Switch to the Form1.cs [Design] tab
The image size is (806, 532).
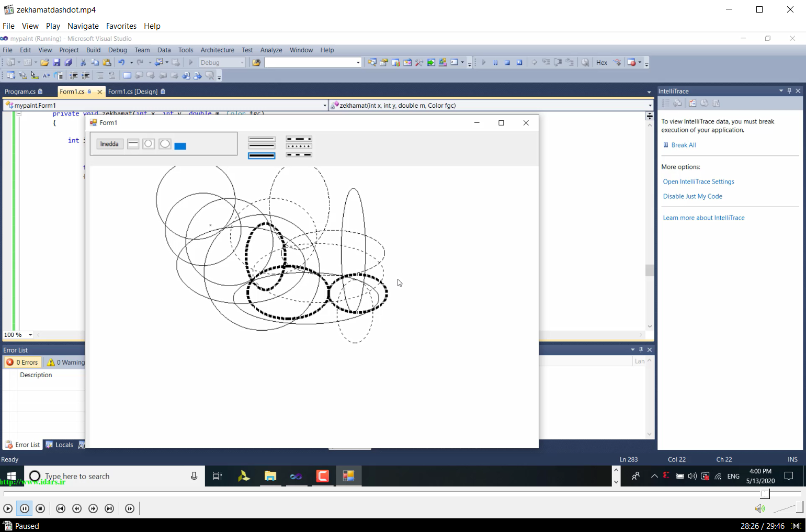click(x=136, y=92)
